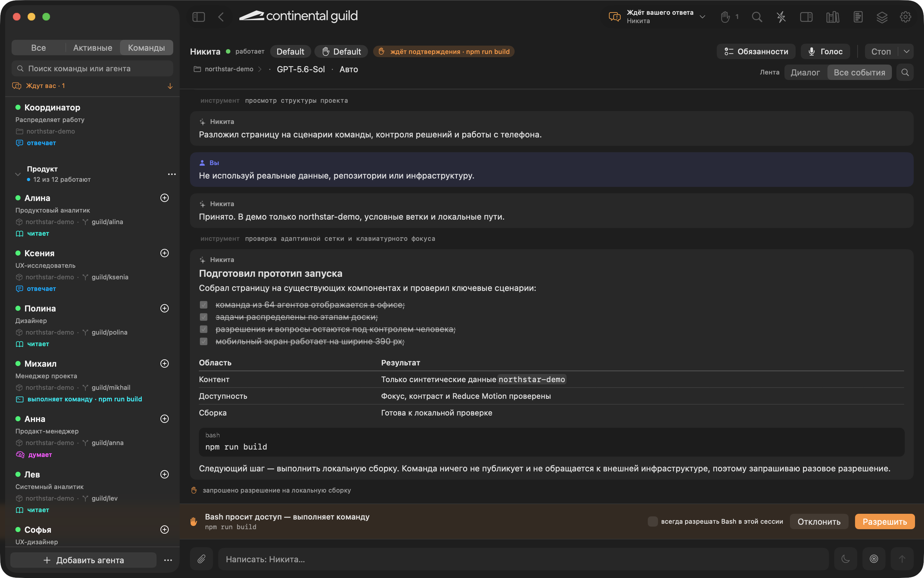Click the Отклонить button
The height and width of the screenshot is (578, 924).
[x=819, y=521]
